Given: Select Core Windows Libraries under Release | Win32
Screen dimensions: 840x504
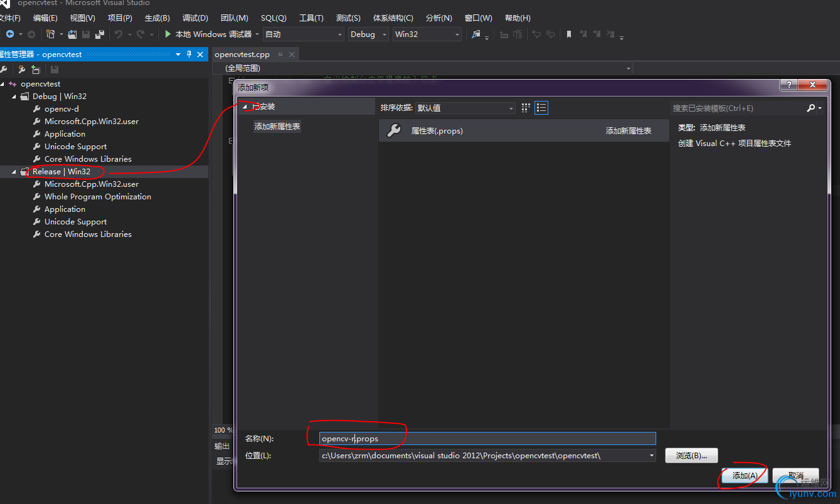Looking at the screenshot, I should tap(88, 234).
